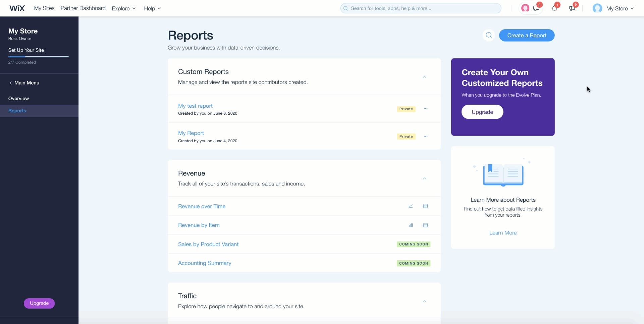The image size is (644, 324).
Task: Open the My Store account dropdown
Action: pyautogui.click(x=613, y=8)
